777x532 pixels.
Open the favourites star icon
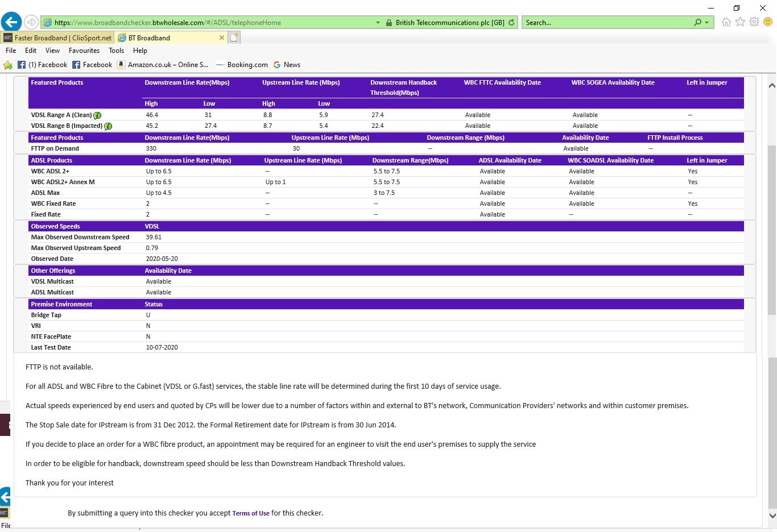(740, 22)
